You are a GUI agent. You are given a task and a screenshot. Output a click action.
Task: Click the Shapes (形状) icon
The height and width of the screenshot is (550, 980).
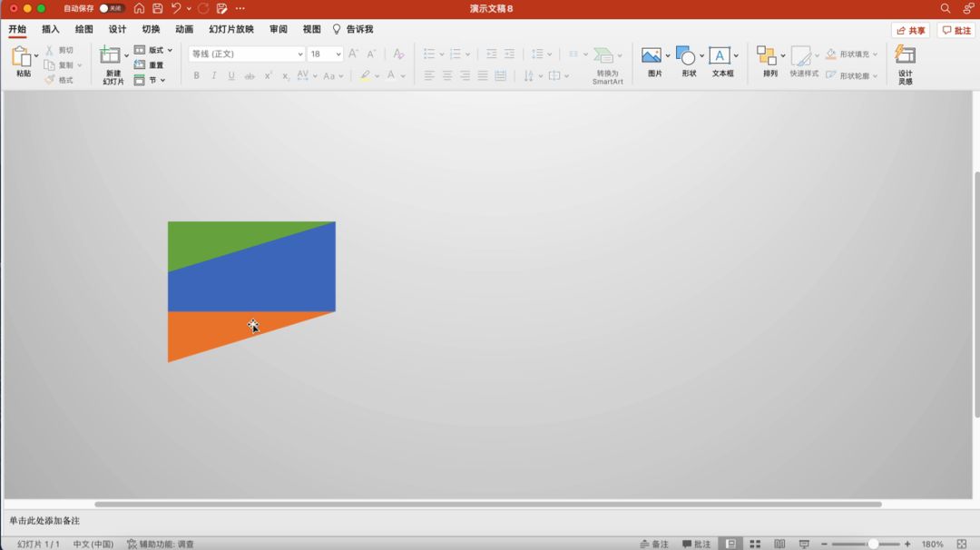coord(686,55)
